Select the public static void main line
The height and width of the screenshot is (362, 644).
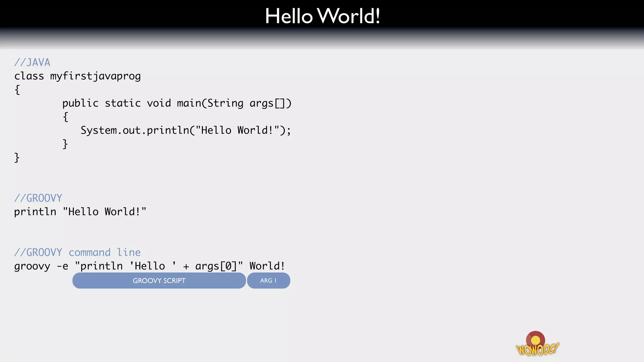coord(177,103)
